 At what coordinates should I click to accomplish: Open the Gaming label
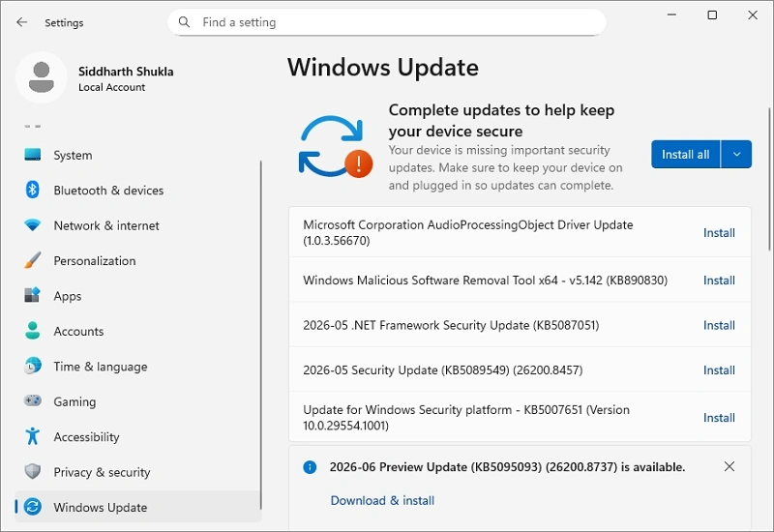[x=74, y=401]
